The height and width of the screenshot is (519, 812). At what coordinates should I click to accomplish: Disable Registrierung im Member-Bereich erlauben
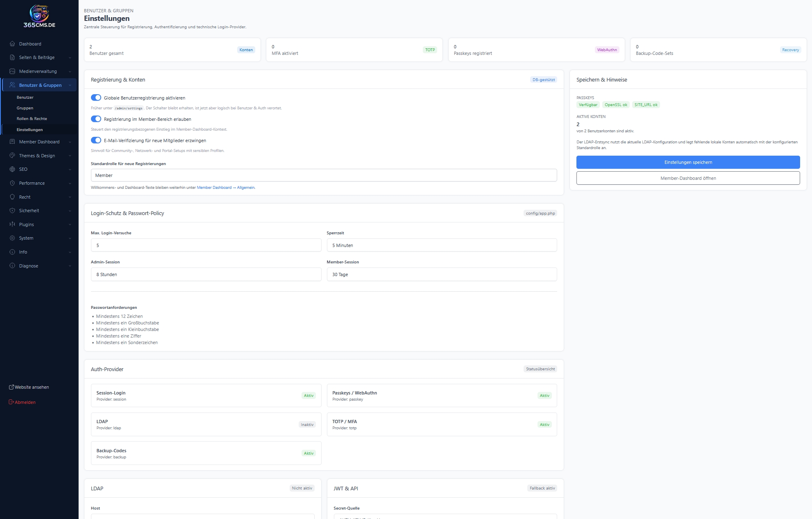pyautogui.click(x=96, y=119)
